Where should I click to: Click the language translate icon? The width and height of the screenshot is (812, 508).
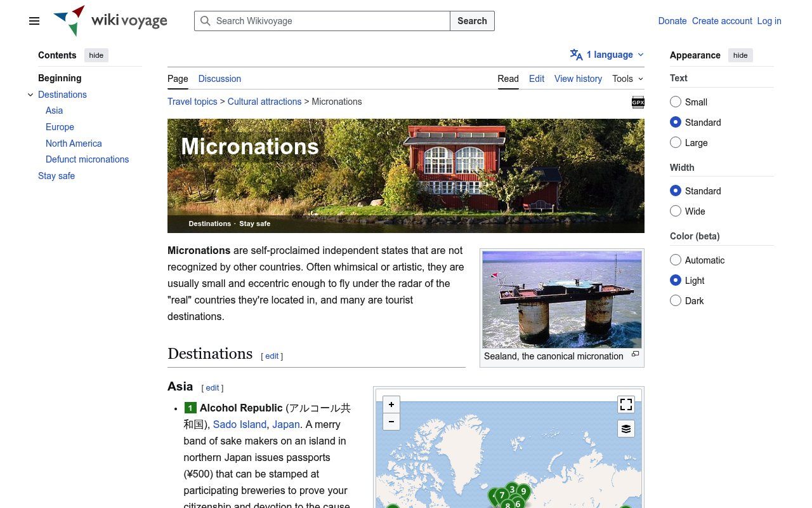click(576, 55)
